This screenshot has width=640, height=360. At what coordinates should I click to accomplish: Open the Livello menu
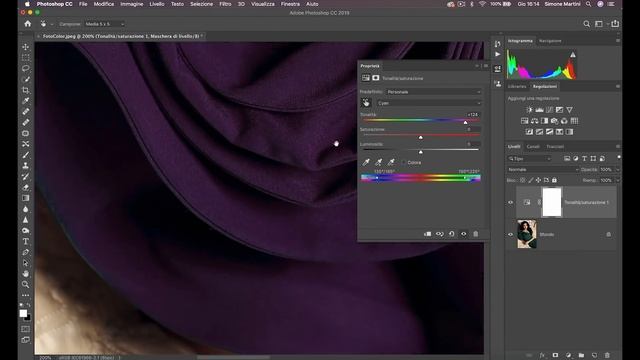(x=157, y=4)
